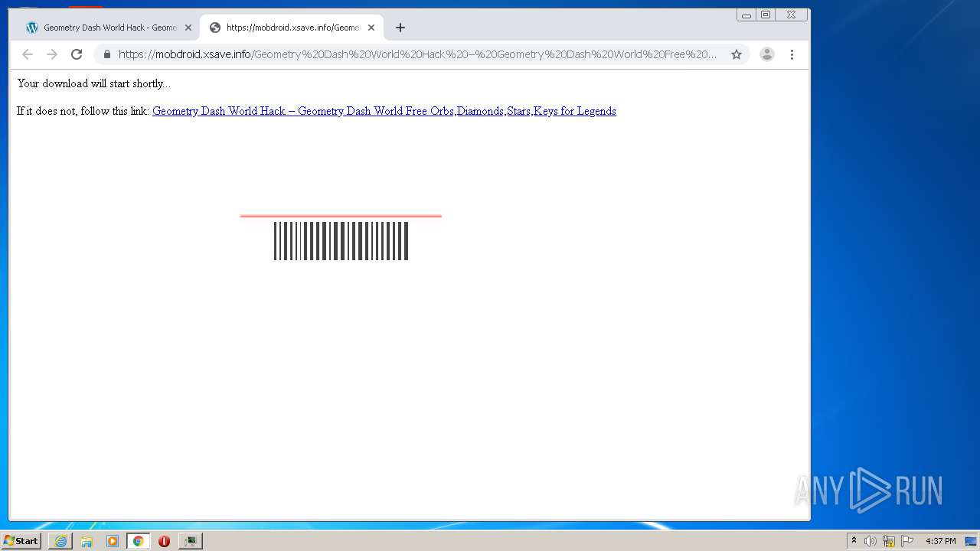980x551 pixels.
Task: Click the 4:37 PM clock
Action: (x=940, y=541)
